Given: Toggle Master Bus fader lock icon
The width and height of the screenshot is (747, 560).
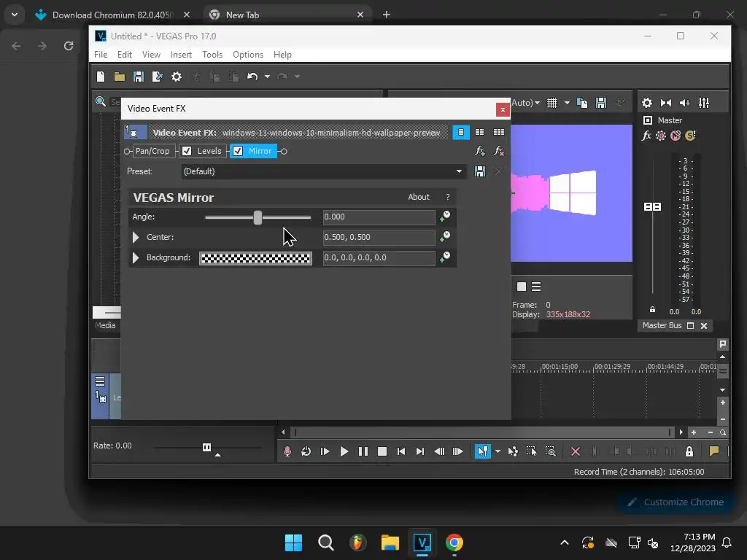Looking at the screenshot, I should [x=653, y=309].
